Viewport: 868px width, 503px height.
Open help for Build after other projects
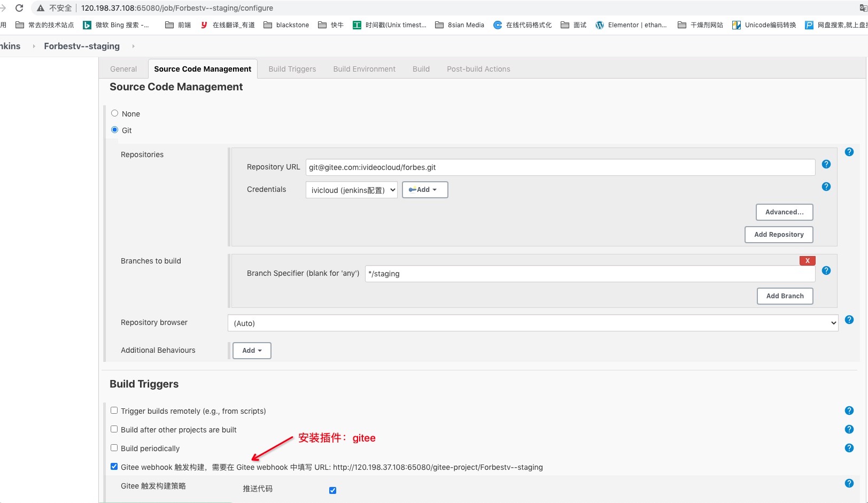(x=849, y=429)
